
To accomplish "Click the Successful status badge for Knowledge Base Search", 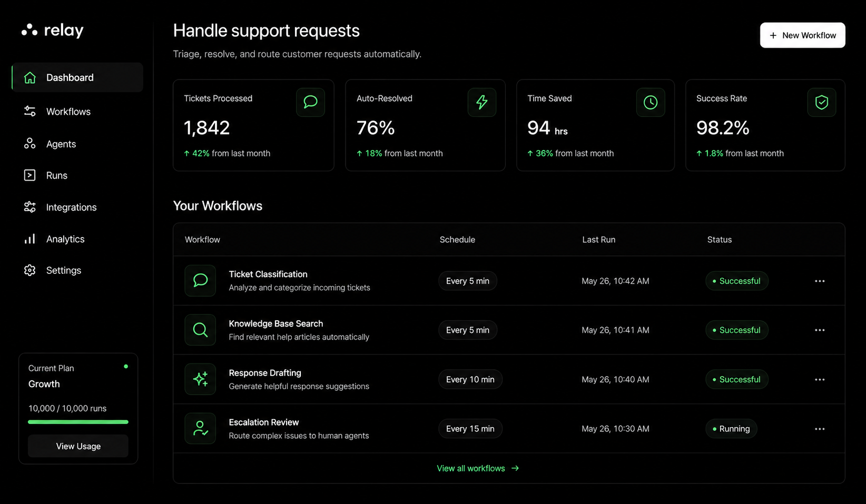I will coord(736,330).
